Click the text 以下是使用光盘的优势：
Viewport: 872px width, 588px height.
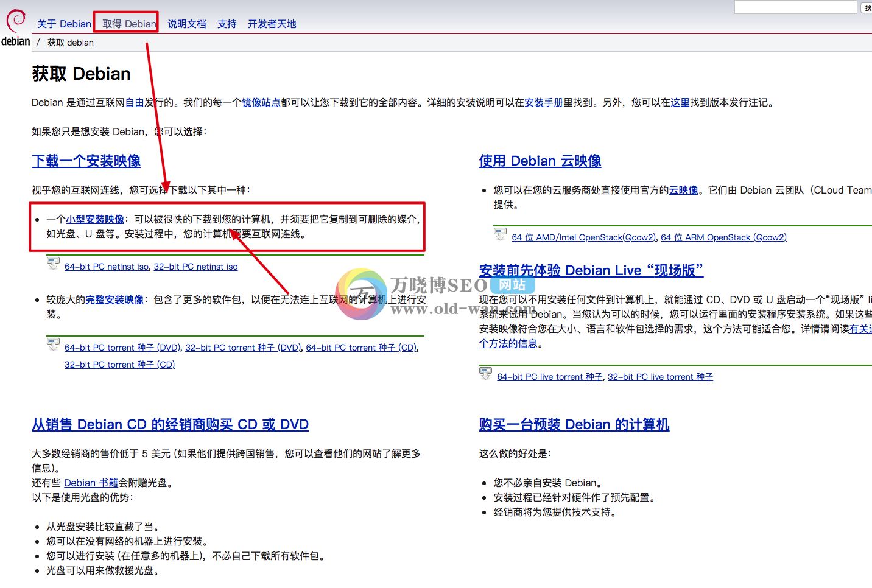(82, 497)
